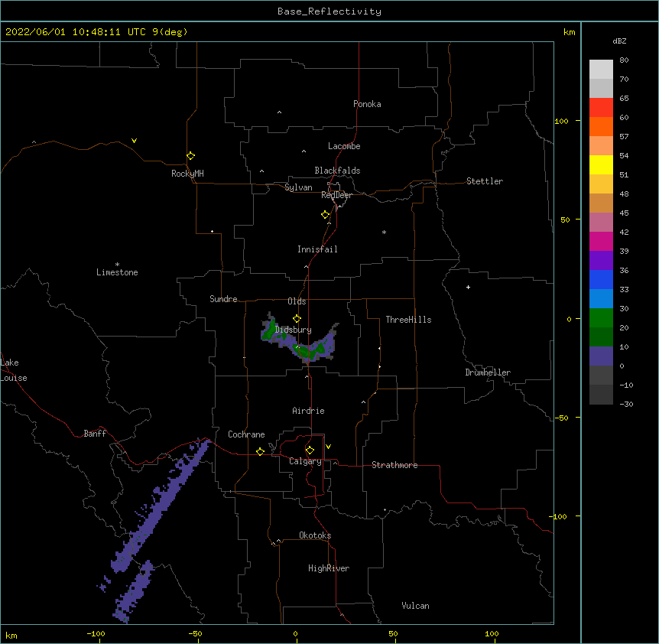Click the yellow diamond marker south of RedDeer
This screenshot has width=659, height=644.
coord(326,215)
